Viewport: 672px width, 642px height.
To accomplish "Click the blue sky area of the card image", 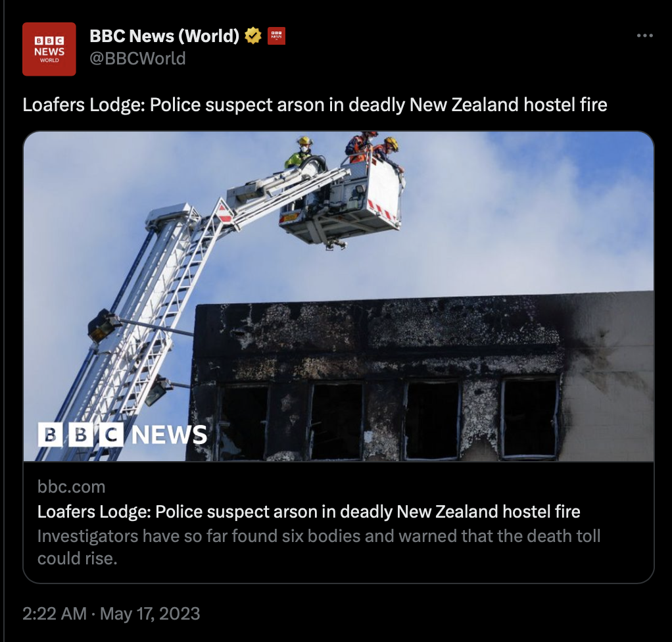I will [x=527, y=214].
